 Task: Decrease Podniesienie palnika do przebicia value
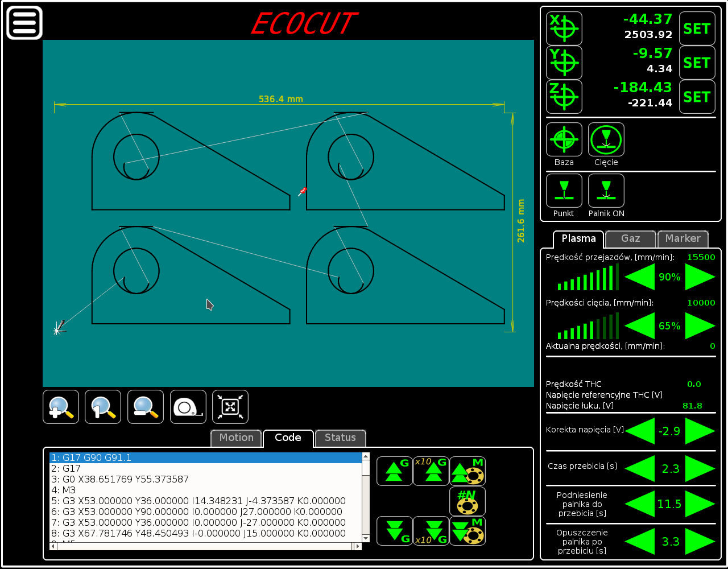tap(640, 504)
